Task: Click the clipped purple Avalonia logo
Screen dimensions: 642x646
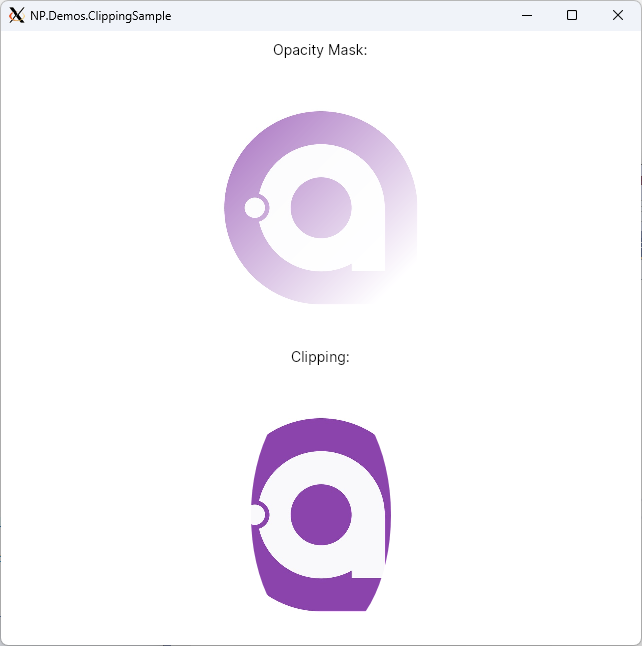Action: (321, 515)
